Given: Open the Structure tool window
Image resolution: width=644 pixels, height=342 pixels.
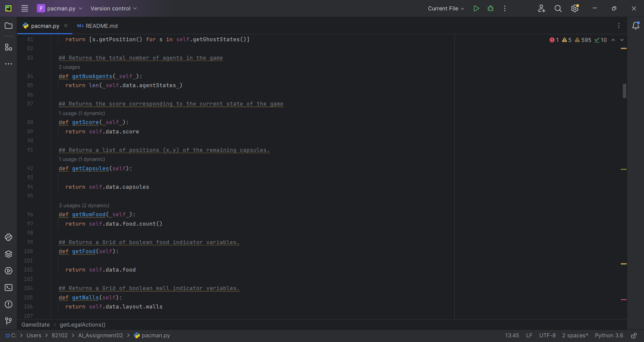Looking at the screenshot, I should pyautogui.click(x=9, y=47).
